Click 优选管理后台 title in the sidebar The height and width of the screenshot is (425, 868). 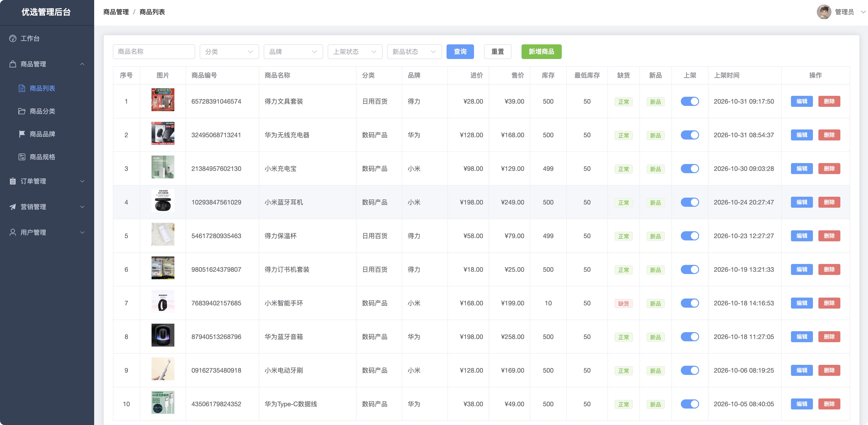(x=46, y=12)
